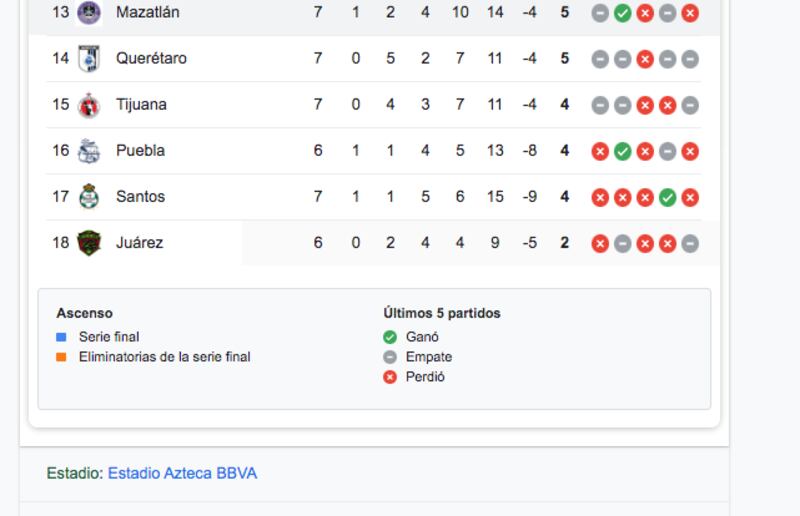Click Santos' green win result icon
Screen dimensions: 800x516
click(x=667, y=198)
